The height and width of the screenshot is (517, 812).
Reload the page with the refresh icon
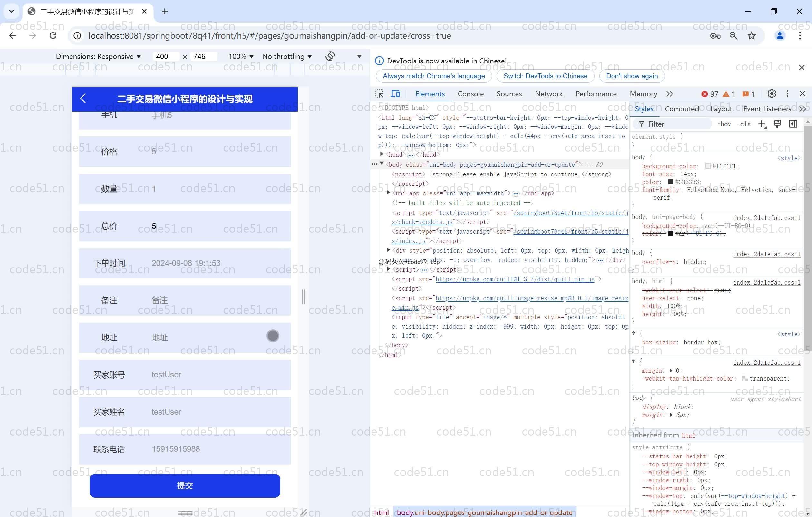coord(53,36)
